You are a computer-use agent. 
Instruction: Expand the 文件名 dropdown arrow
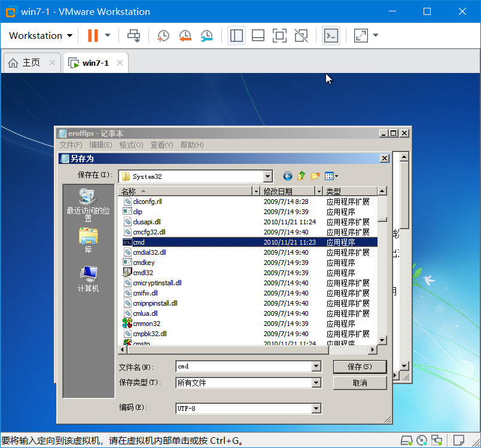(316, 366)
